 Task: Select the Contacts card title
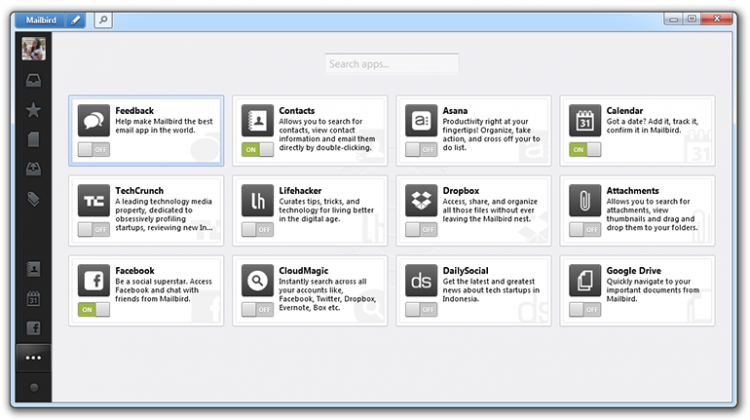click(297, 111)
